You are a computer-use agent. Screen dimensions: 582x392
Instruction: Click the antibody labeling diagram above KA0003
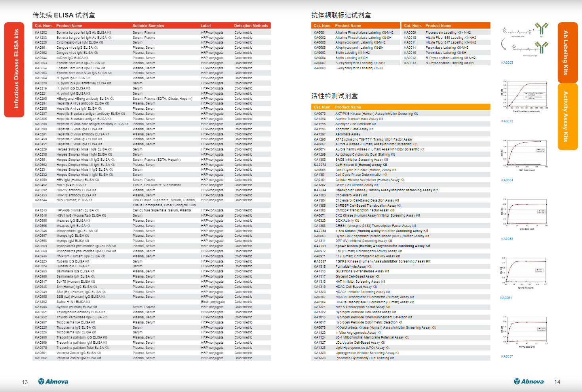click(x=525, y=40)
